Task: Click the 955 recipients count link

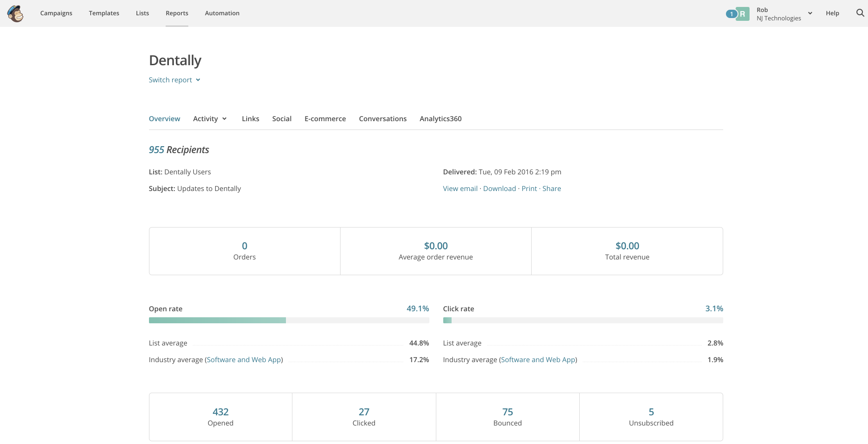Action: tap(156, 150)
